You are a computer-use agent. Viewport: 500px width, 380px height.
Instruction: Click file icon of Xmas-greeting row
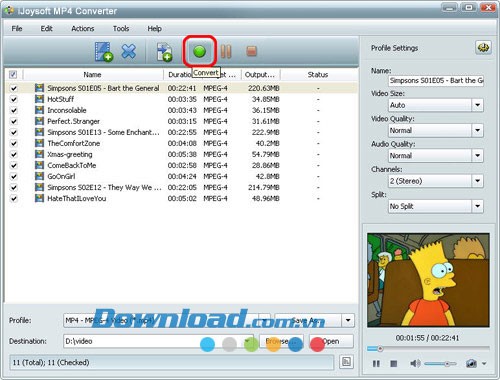pos(39,154)
